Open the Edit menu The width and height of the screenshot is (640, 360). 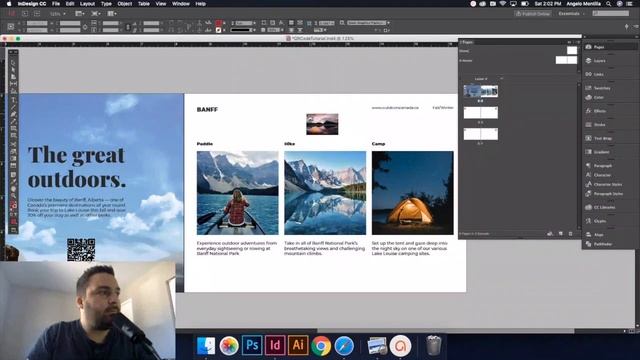(x=70, y=4)
